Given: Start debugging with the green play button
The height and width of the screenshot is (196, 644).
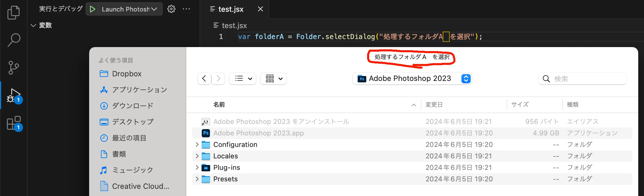Looking at the screenshot, I should (x=92, y=9).
